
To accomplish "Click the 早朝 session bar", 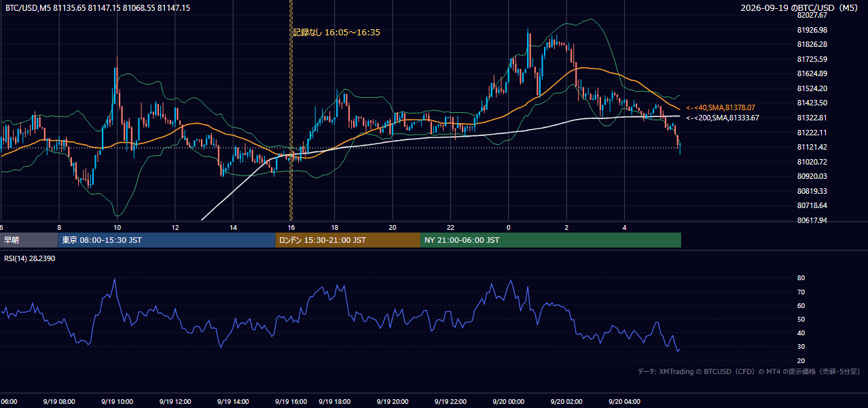I will click(x=29, y=240).
